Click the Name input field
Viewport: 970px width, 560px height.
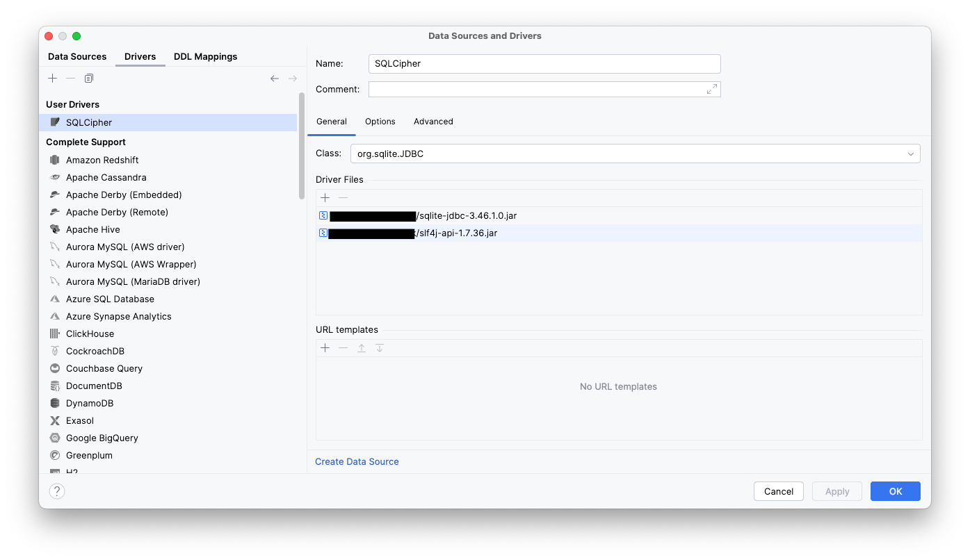click(x=544, y=63)
